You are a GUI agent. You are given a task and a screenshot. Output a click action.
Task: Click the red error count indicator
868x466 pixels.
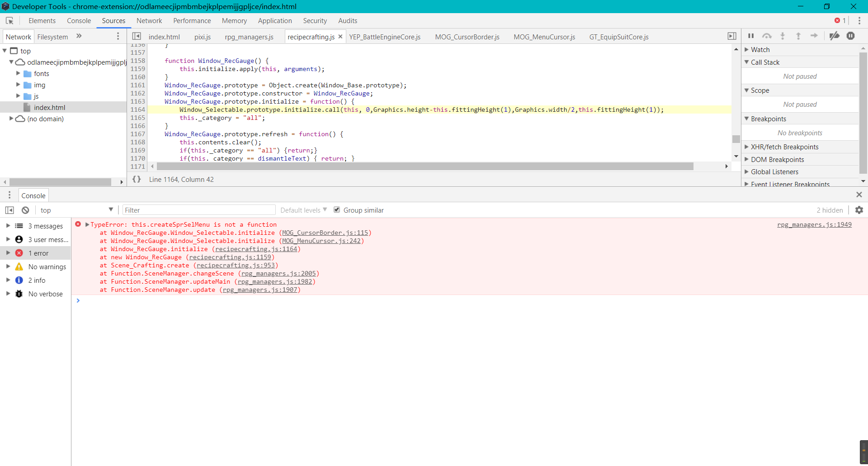pyautogui.click(x=840, y=21)
